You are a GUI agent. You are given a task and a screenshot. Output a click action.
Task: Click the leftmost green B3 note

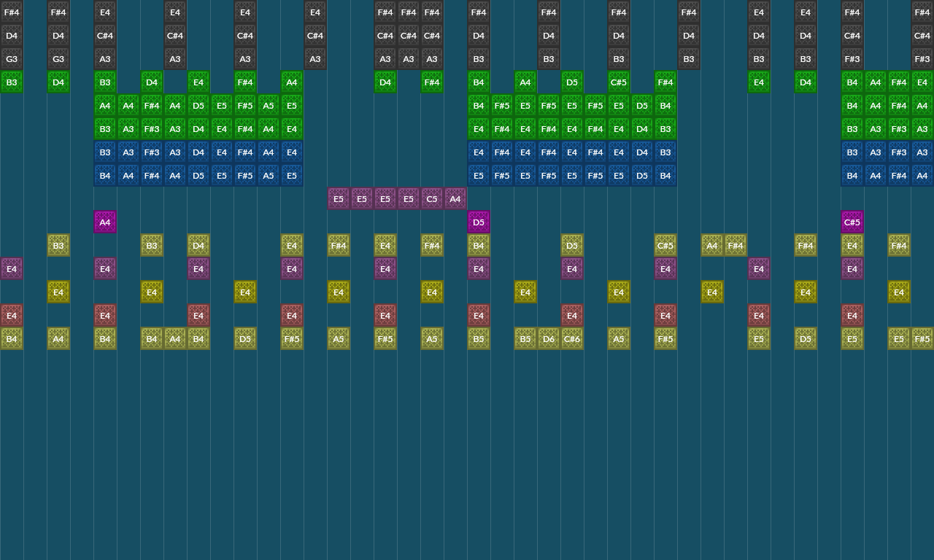pos(12,82)
